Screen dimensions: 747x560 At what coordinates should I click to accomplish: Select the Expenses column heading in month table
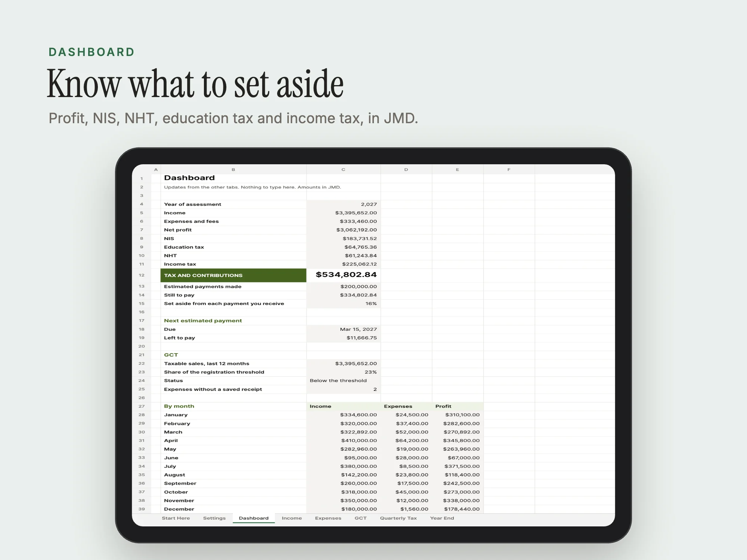[406, 406]
